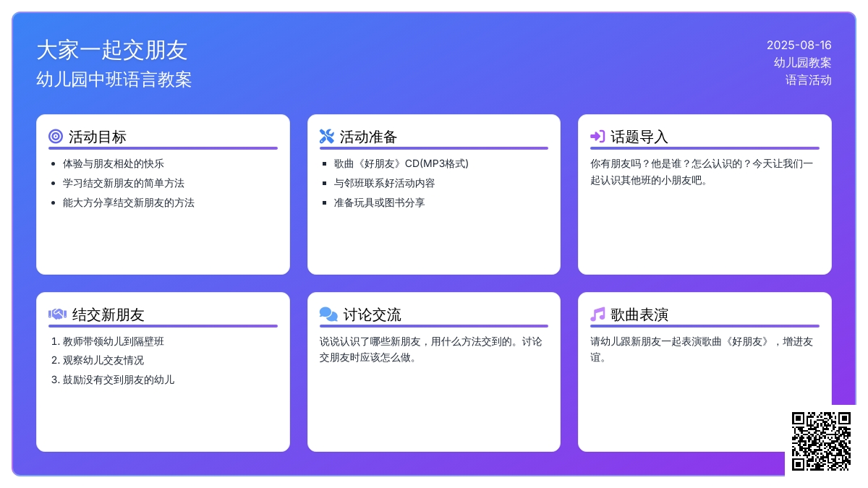Click the 幼儿园教案 label under the date

pos(803,63)
